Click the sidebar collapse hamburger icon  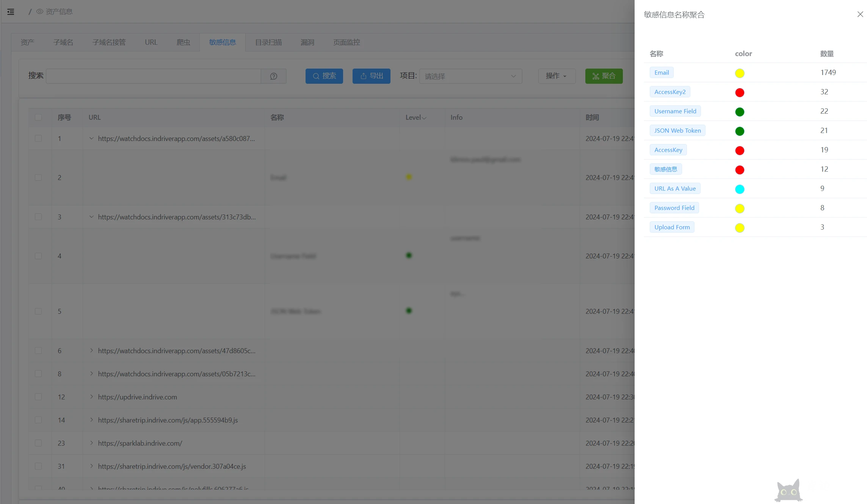(x=11, y=12)
